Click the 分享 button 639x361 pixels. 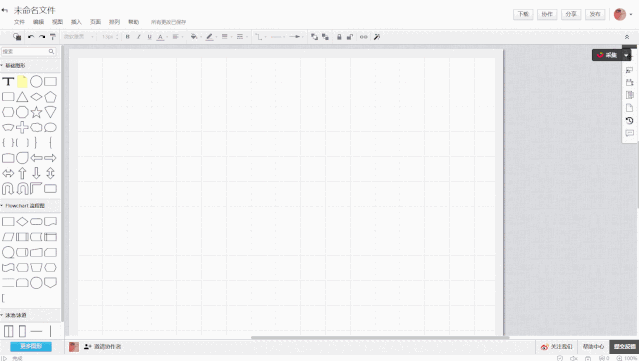pos(571,14)
